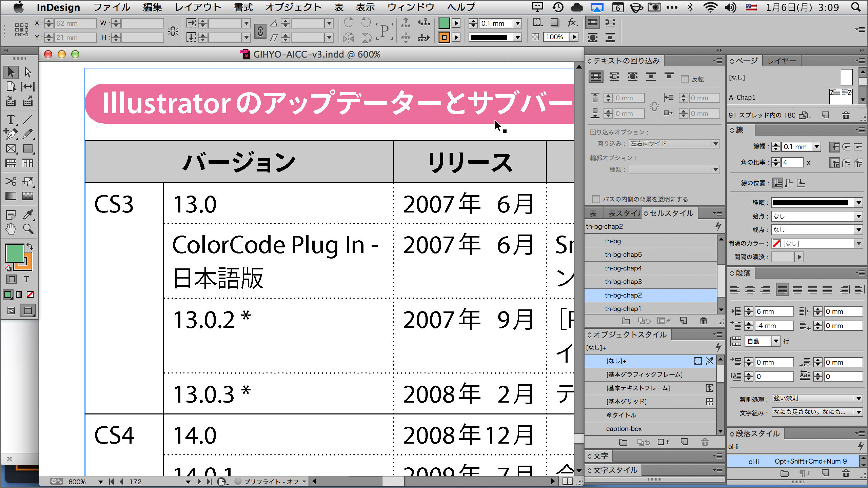Viewport: 868px width, 488px height.
Task: Select th-bg-chap5 cell style
Action: coord(650,255)
